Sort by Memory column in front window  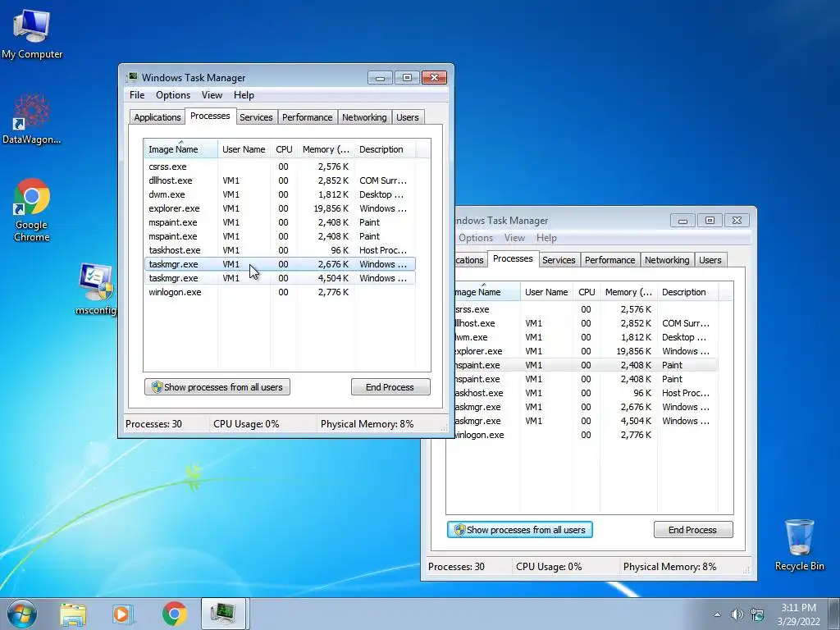click(326, 149)
